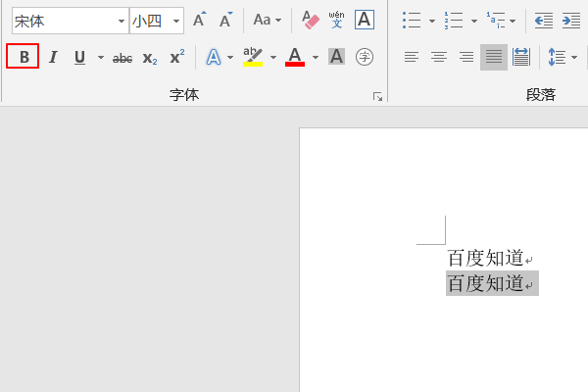Toggle superscript x² button

click(177, 57)
